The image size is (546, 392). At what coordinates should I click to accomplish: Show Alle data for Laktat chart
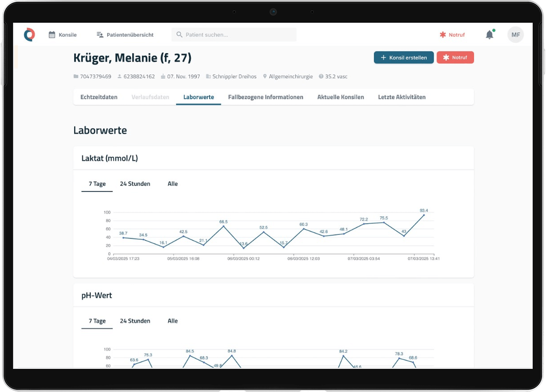pos(172,184)
